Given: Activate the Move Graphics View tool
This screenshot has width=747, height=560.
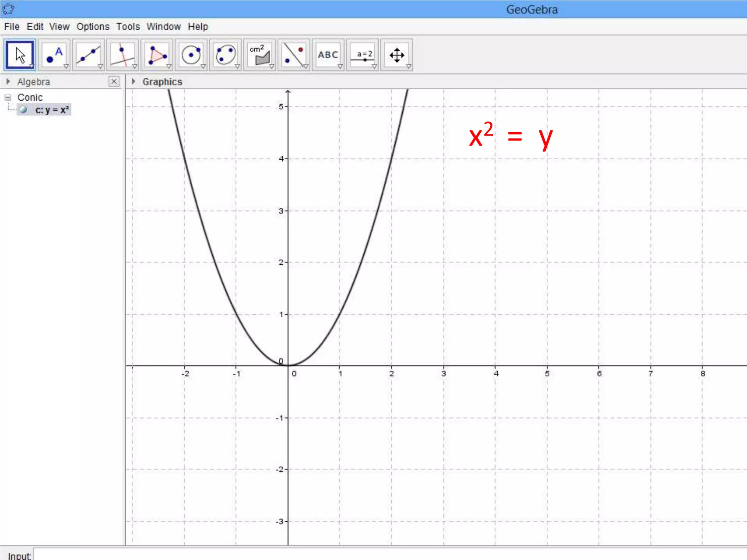Looking at the screenshot, I should (396, 55).
